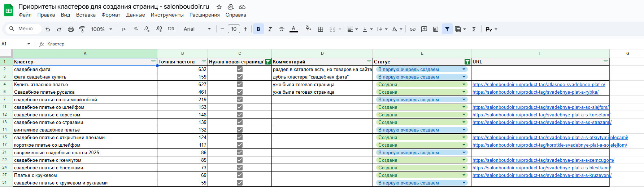
Task: Uncheck checkbox for свадебная фата row
Action: (x=240, y=69)
